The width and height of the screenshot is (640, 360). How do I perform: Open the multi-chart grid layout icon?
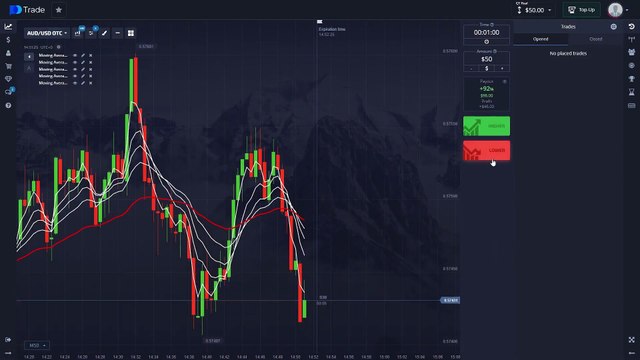coord(131,33)
